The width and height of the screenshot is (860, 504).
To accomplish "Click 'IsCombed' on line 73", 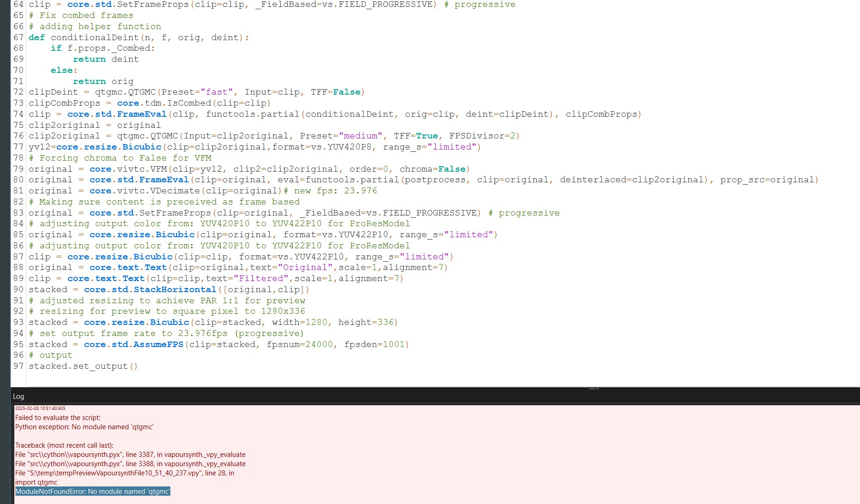I will pos(189,103).
